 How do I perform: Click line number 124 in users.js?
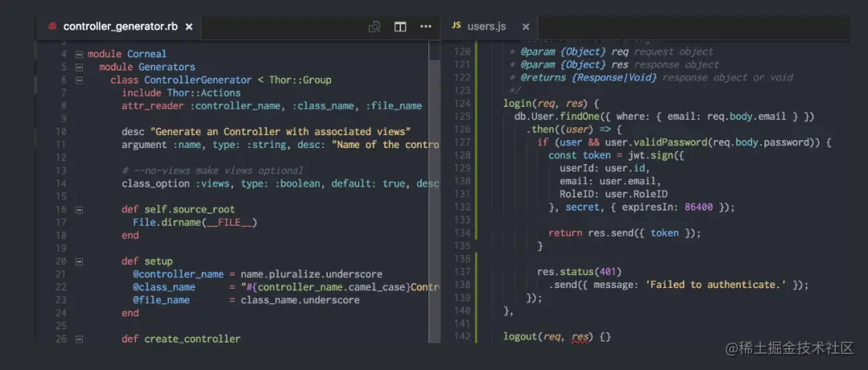pyautogui.click(x=461, y=104)
